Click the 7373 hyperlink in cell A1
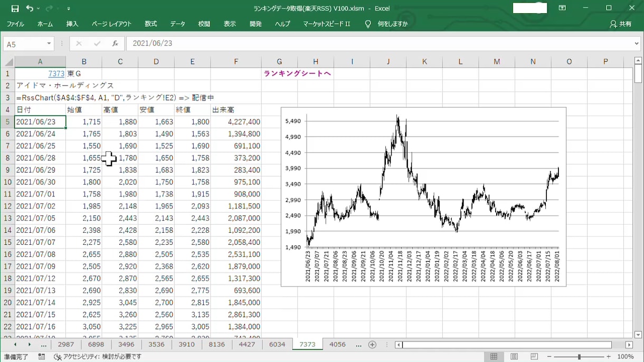Image resolution: width=644 pixels, height=362 pixels. tap(56, 73)
